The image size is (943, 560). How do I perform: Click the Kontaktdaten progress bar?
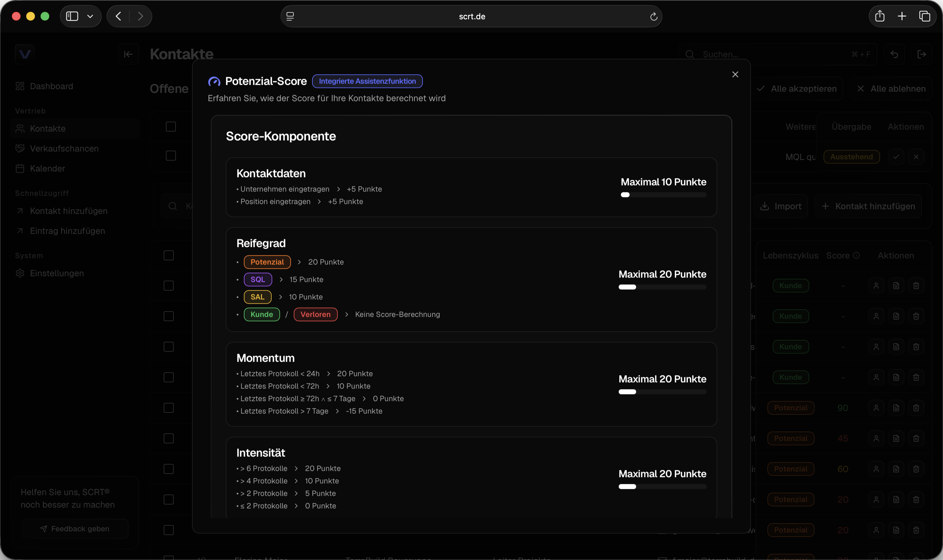663,195
